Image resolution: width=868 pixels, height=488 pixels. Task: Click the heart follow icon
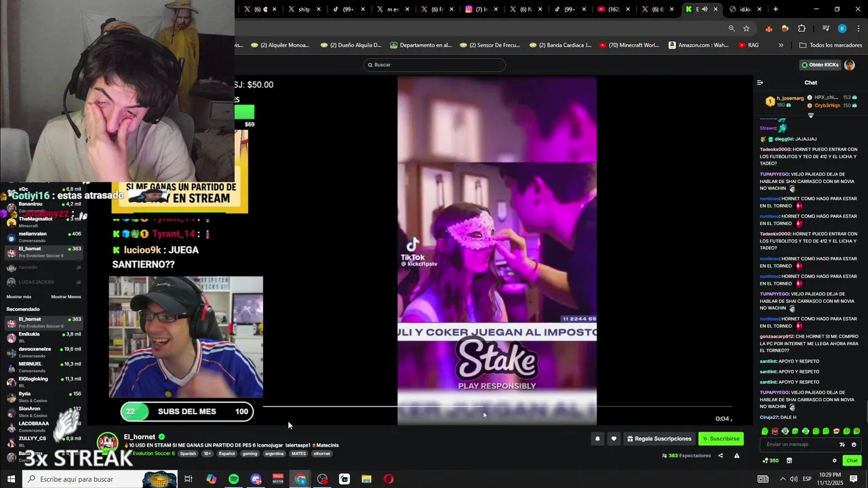[x=614, y=439]
